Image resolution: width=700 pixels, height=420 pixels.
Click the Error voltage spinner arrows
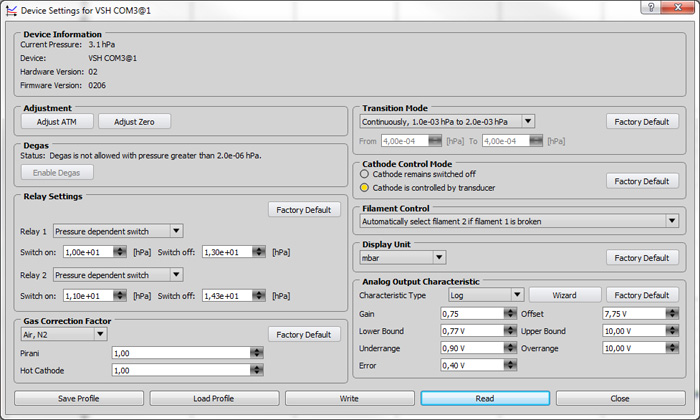point(510,365)
